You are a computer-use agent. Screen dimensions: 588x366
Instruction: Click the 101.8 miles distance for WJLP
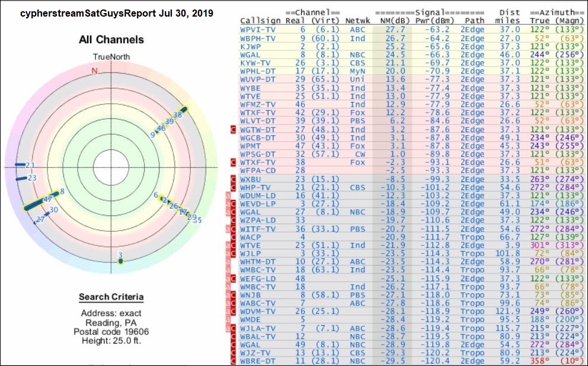click(507, 254)
